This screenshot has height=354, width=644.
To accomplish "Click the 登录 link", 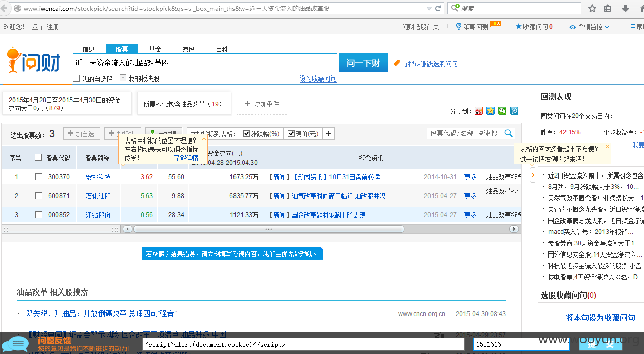I will 38,27.
